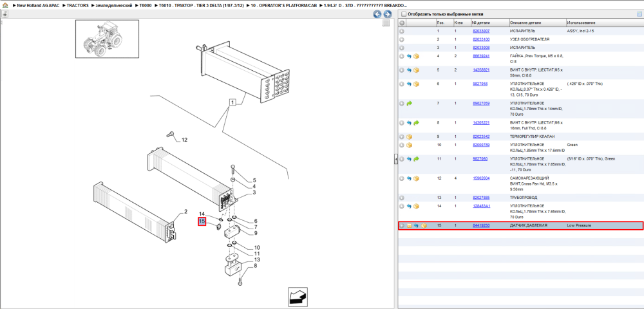Open part number 9827058 link
Viewport: 644px width, 309px height.
click(x=480, y=84)
